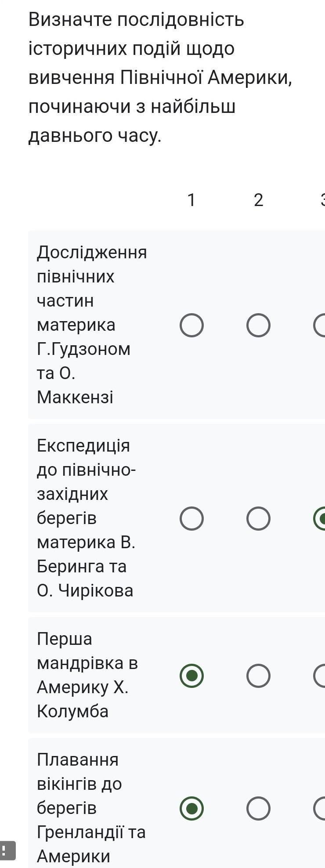The image size is (325, 868).
Task: Click the column header number 2
Action: [x=258, y=200]
